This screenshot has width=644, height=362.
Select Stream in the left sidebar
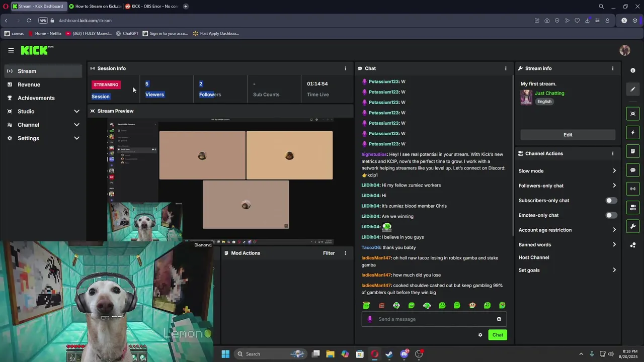coord(43,71)
